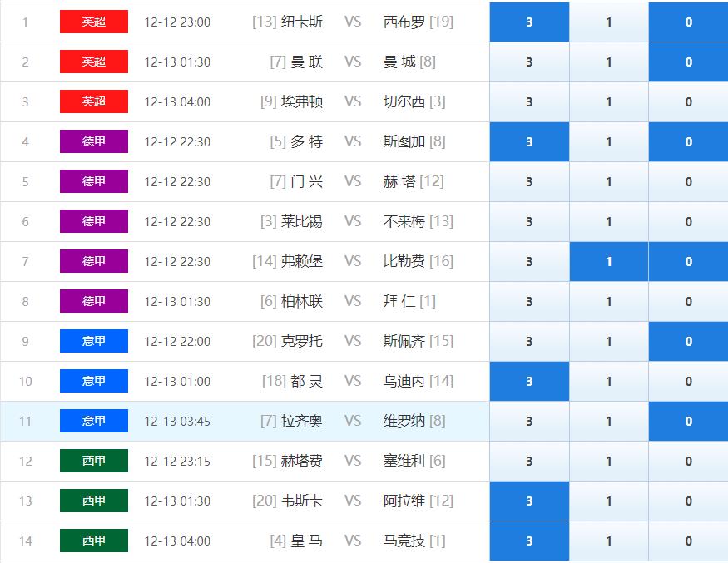Viewport: 728px width, 563px height.
Task: Choose 1 for 都灵 vs 乌迪内
Action: click(609, 381)
